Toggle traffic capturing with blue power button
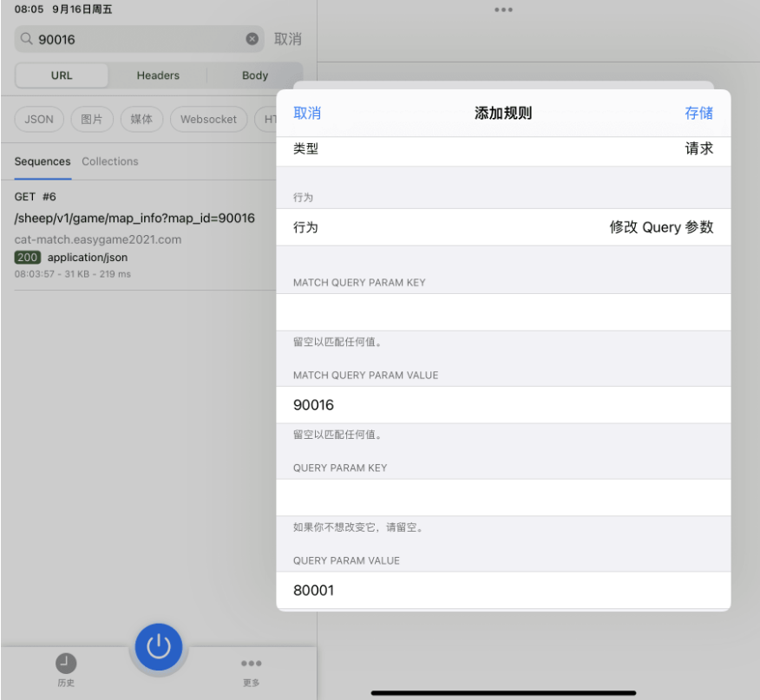The height and width of the screenshot is (700, 760). (x=157, y=646)
